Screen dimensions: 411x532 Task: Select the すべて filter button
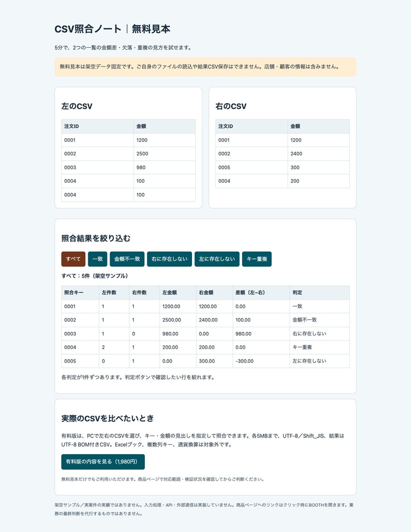click(73, 259)
